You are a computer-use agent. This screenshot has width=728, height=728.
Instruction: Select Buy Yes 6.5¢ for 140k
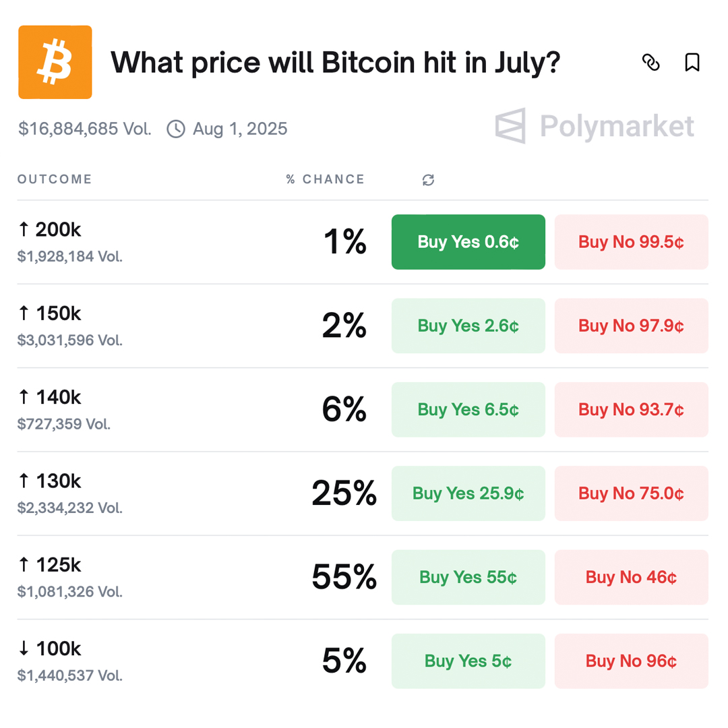click(x=468, y=410)
